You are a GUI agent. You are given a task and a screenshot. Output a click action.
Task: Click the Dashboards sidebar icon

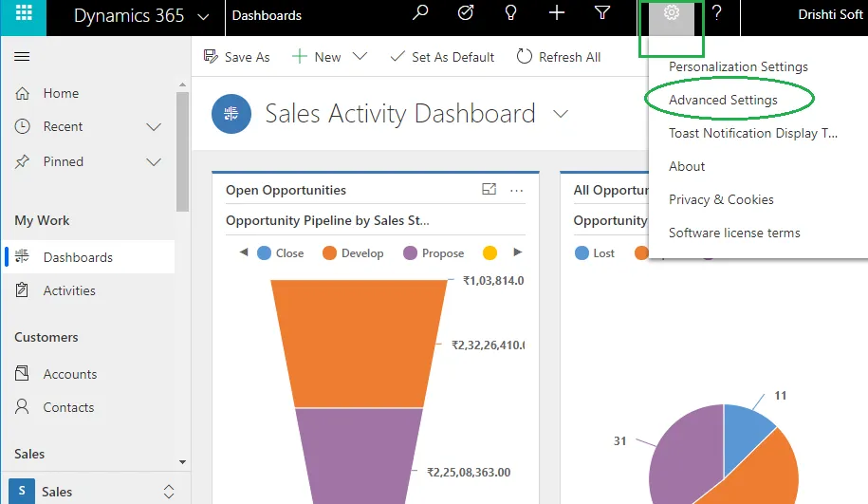pyautogui.click(x=22, y=256)
